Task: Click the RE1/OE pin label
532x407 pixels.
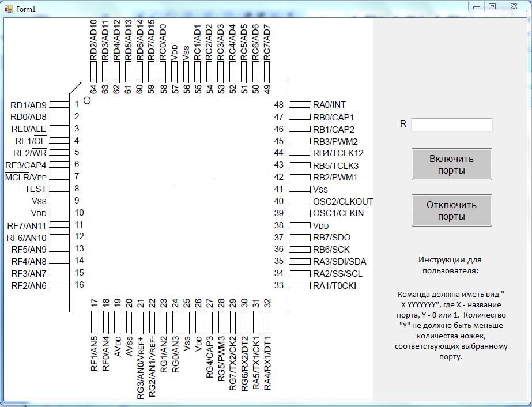Action: pyautogui.click(x=31, y=141)
